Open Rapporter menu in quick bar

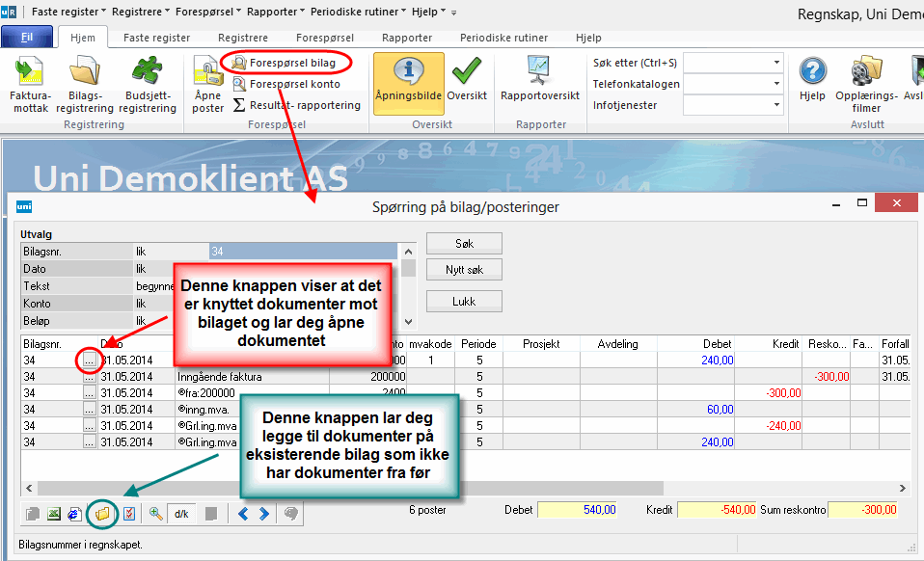(x=276, y=12)
